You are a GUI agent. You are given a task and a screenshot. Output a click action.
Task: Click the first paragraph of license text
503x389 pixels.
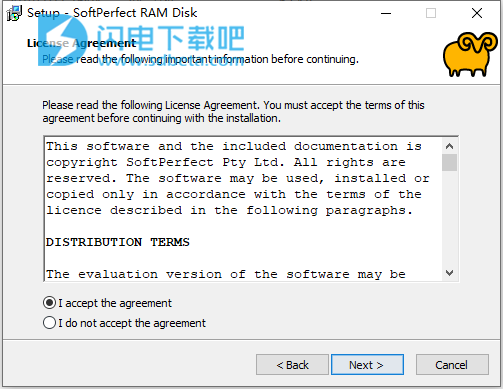(x=238, y=178)
